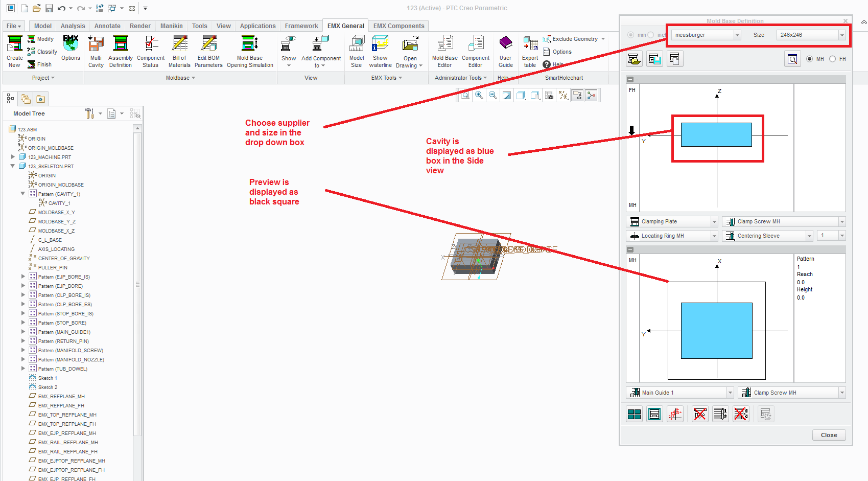Click the Classify button
Image resolution: width=868 pixels, height=481 pixels.
pos(42,52)
